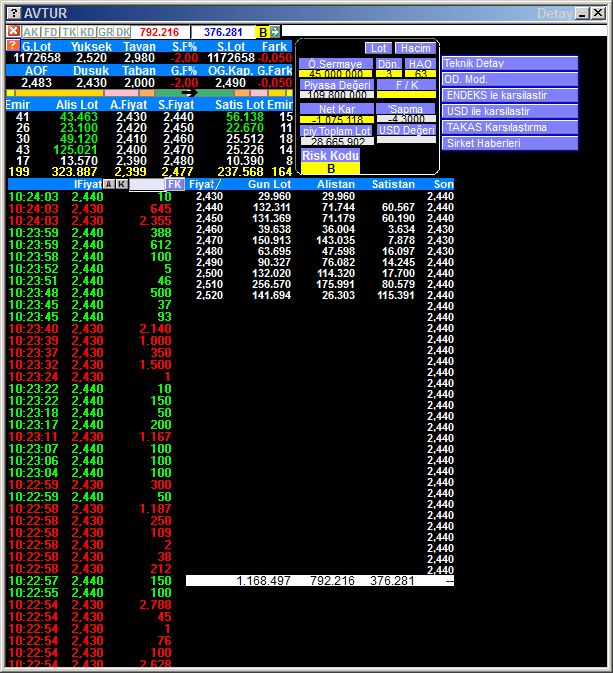Click the 'Sapma label
The width and height of the screenshot is (613, 673).
pos(406,109)
